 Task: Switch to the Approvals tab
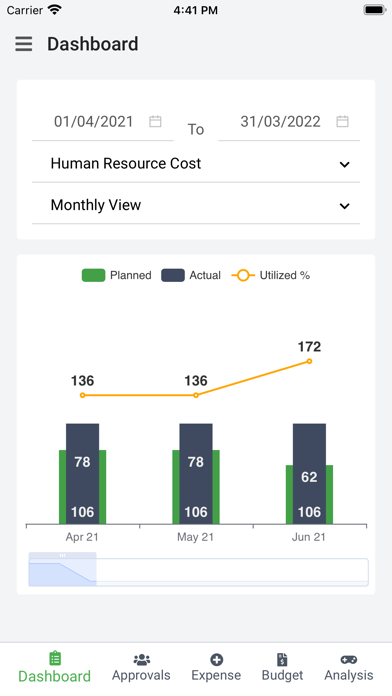point(141,667)
